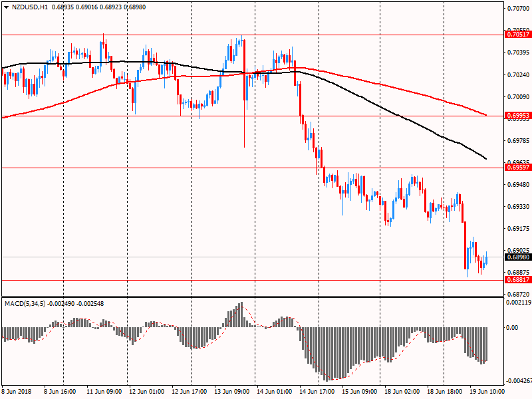Click the NZDUSD,H1 chart title text
The height and width of the screenshot is (399, 532).
30,7
